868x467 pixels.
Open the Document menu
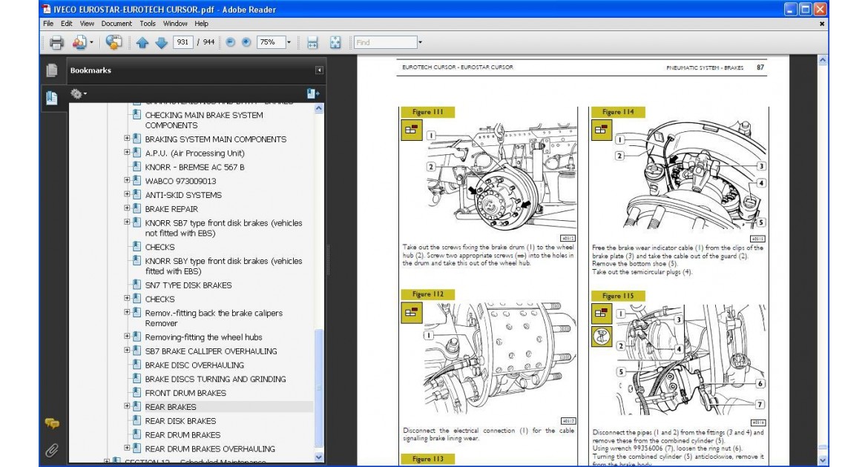pos(116,24)
